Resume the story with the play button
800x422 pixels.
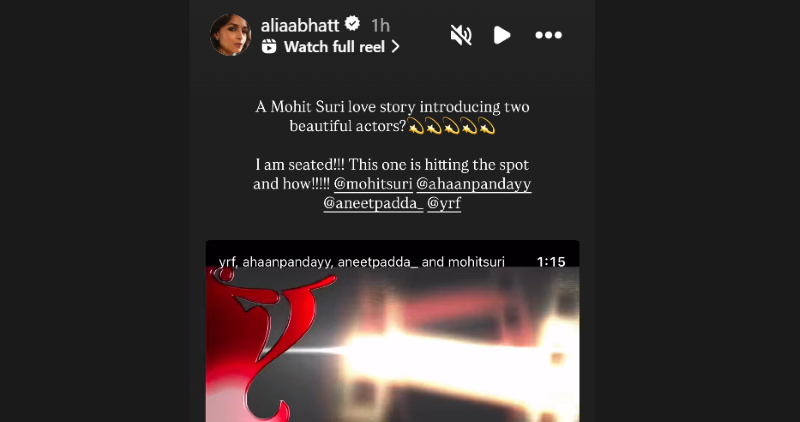[502, 35]
